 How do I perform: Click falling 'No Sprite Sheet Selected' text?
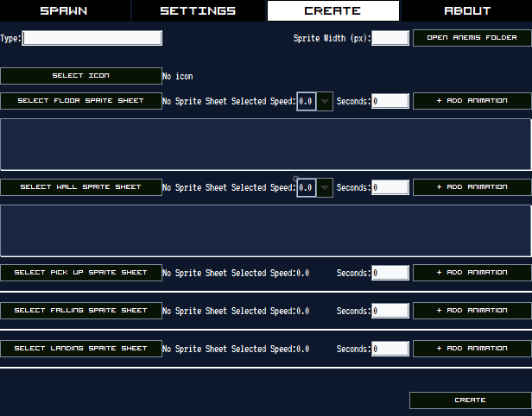click(x=214, y=312)
